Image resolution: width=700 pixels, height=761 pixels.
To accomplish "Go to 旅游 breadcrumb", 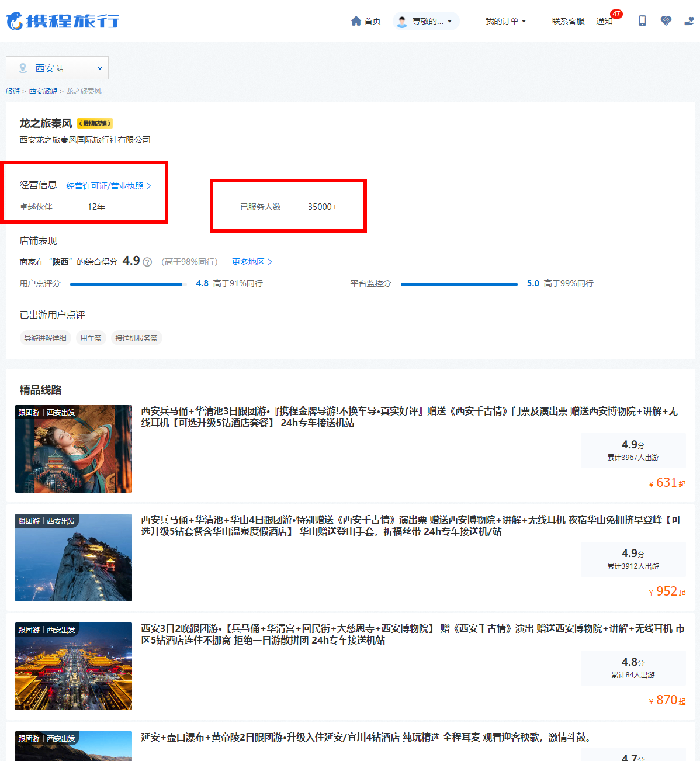I will (x=12, y=91).
